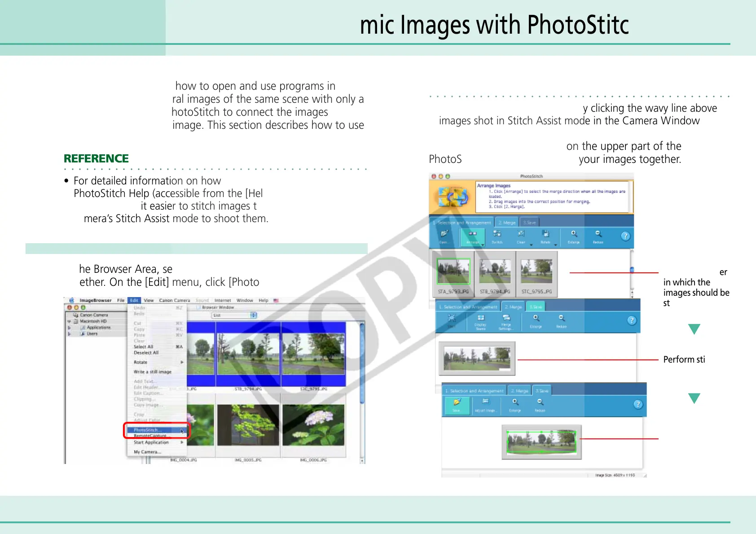756x534 pixels.
Task: Click the Switch icon in PhotoStitch toolbar
Action: click(497, 236)
